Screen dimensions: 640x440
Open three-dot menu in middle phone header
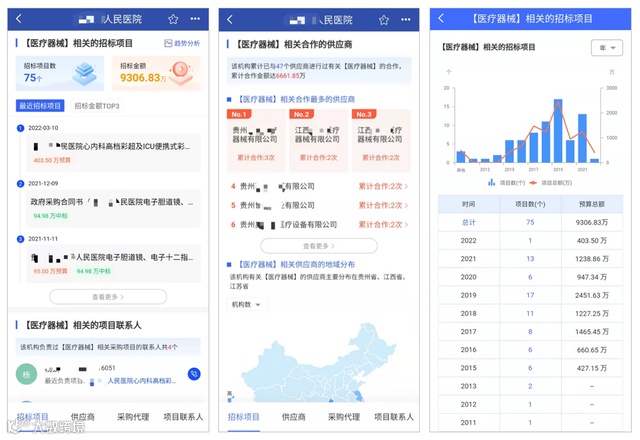(406, 19)
